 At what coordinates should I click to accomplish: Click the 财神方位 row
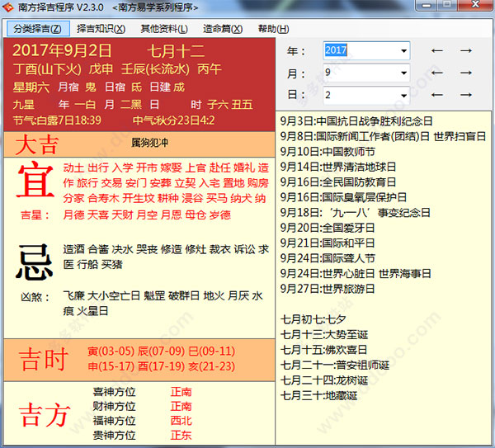[x=143, y=406]
